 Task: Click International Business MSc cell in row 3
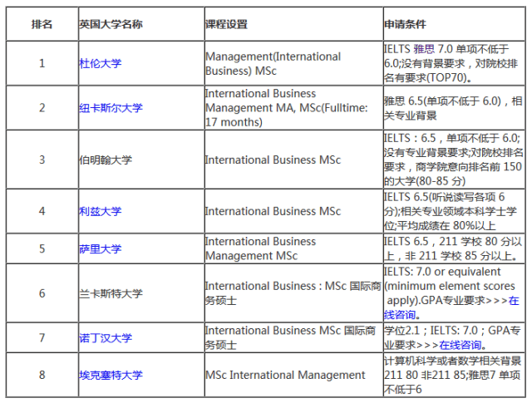pyautogui.click(x=293, y=160)
